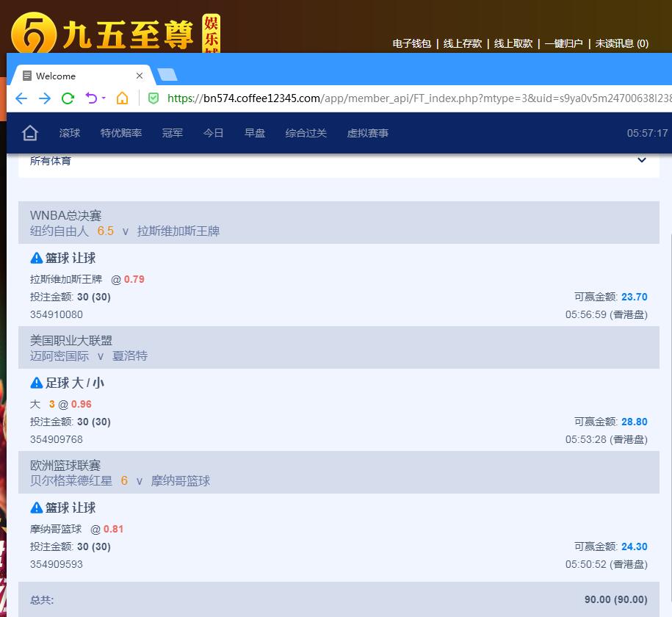Go to home via house icon in nav bar
Screen dimensions: 672x617
(30, 133)
